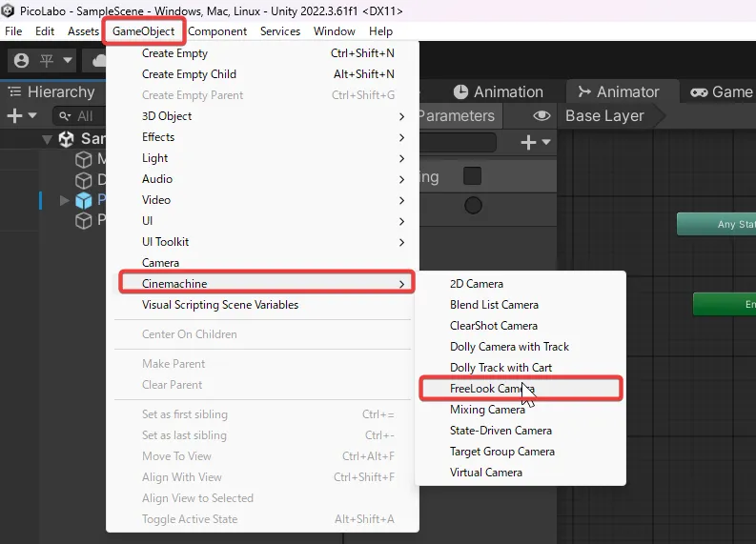Viewport: 756px width, 544px height.
Task: Select the last cube GameObject icon
Action: point(83,221)
